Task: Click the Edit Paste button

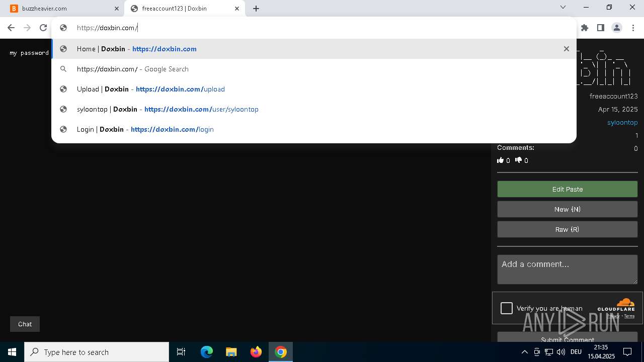Action: pyautogui.click(x=568, y=189)
